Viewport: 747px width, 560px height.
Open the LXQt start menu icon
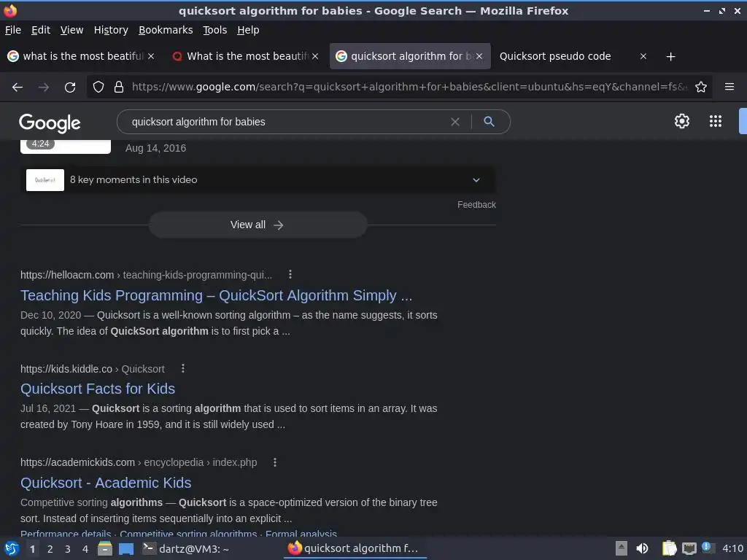tap(12, 548)
